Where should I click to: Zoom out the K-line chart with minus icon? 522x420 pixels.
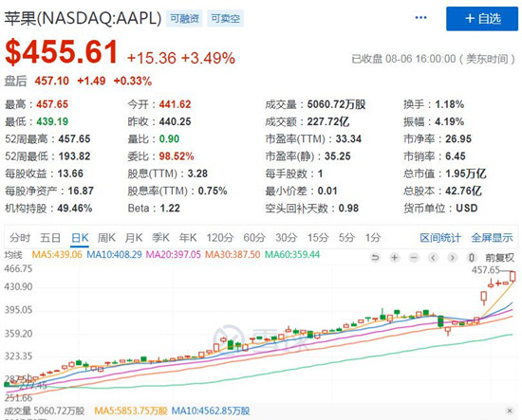click(414, 258)
